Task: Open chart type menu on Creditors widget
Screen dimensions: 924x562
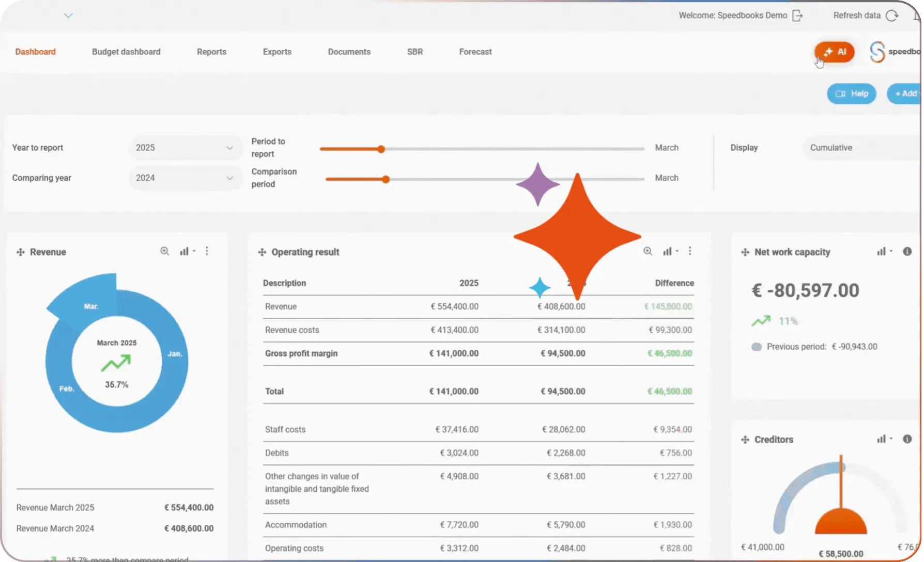Action: click(884, 439)
